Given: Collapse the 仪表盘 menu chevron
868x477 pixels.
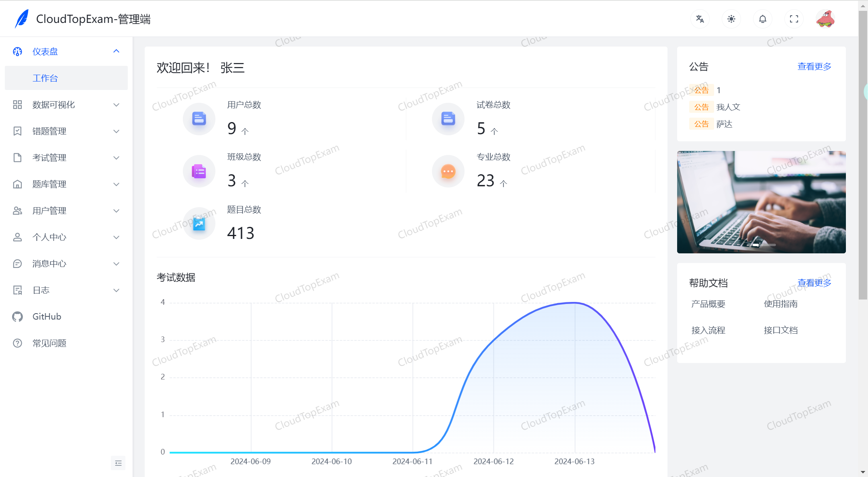Looking at the screenshot, I should pyautogui.click(x=117, y=51).
